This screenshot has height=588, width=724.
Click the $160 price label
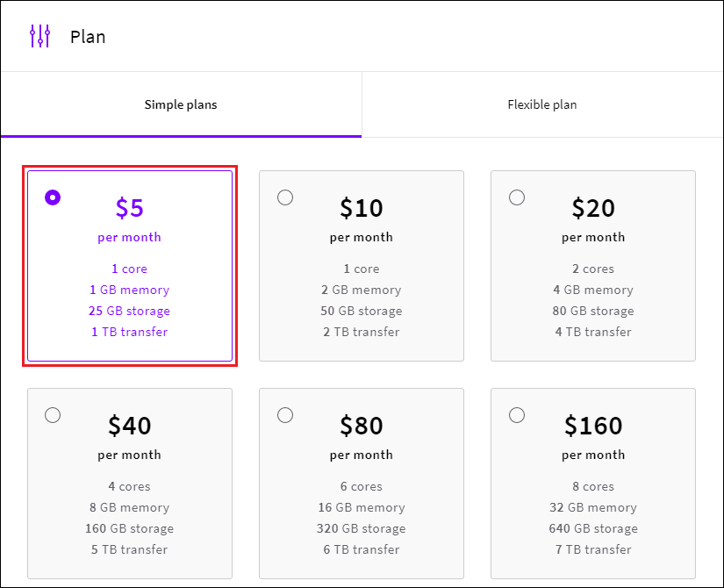pos(592,426)
